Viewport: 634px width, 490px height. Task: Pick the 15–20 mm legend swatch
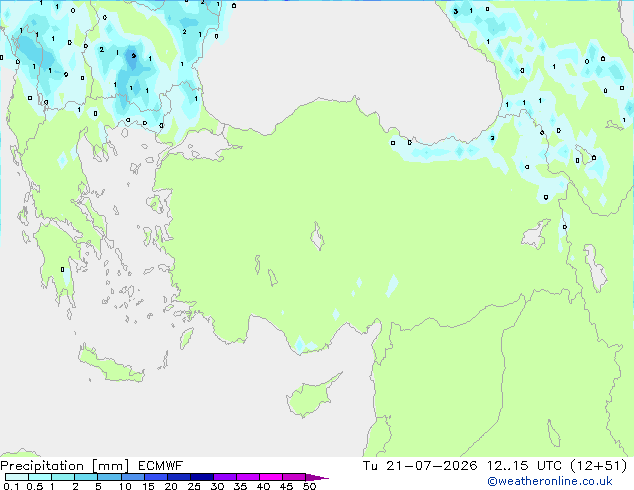(155, 477)
